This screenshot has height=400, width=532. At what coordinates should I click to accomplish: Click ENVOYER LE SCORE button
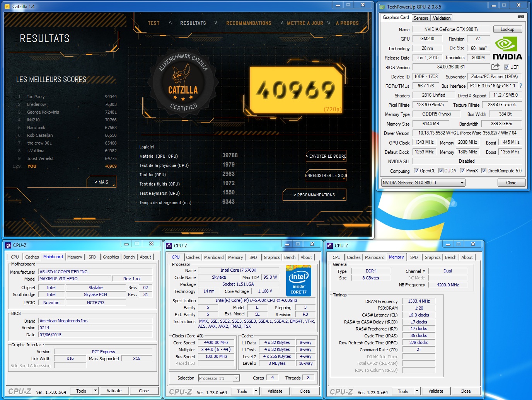tap(326, 156)
